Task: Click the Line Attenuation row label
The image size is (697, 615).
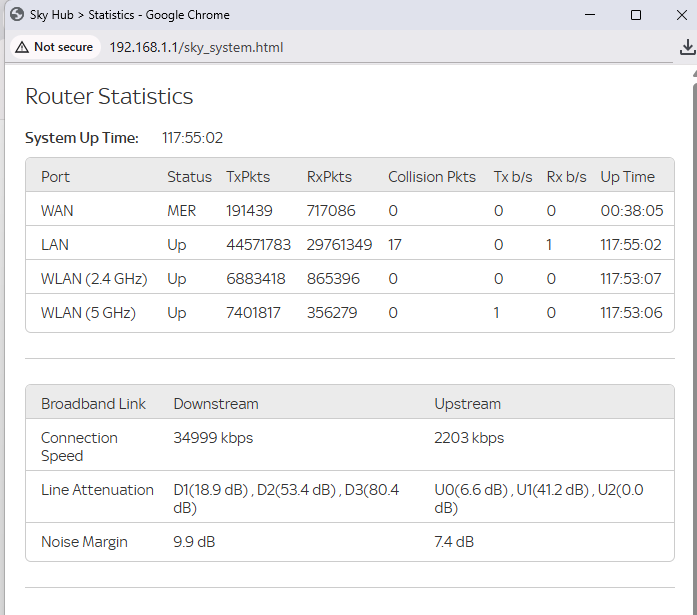Action: (97, 490)
